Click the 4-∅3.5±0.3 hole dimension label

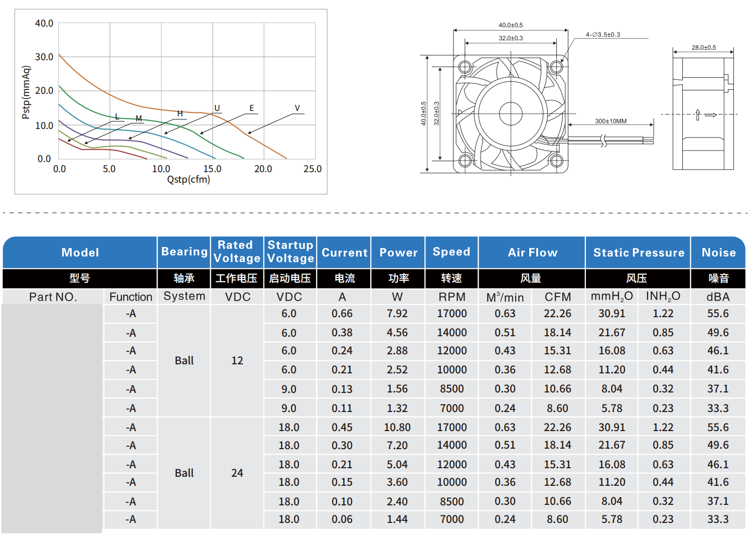(602, 35)
